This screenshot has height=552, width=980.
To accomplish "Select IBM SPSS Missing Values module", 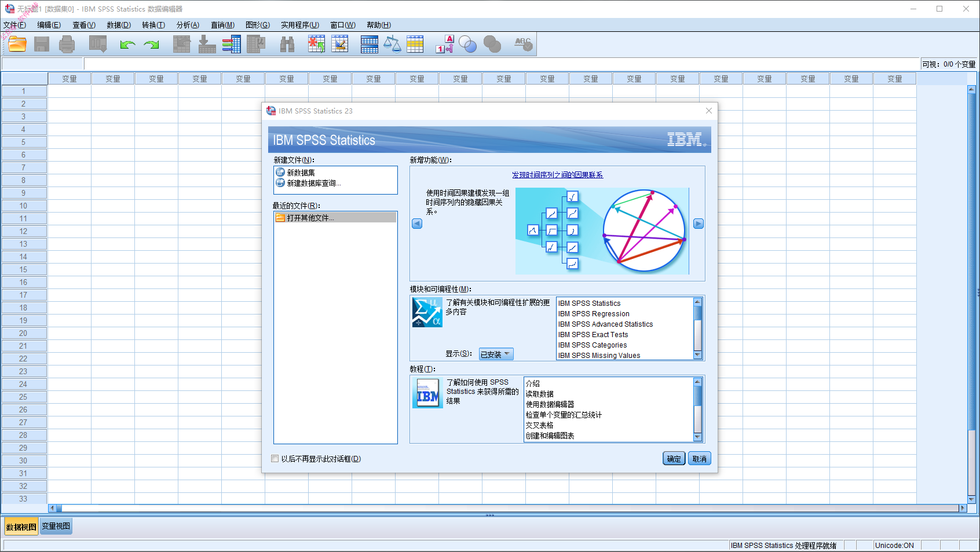I will click(599, 356).
